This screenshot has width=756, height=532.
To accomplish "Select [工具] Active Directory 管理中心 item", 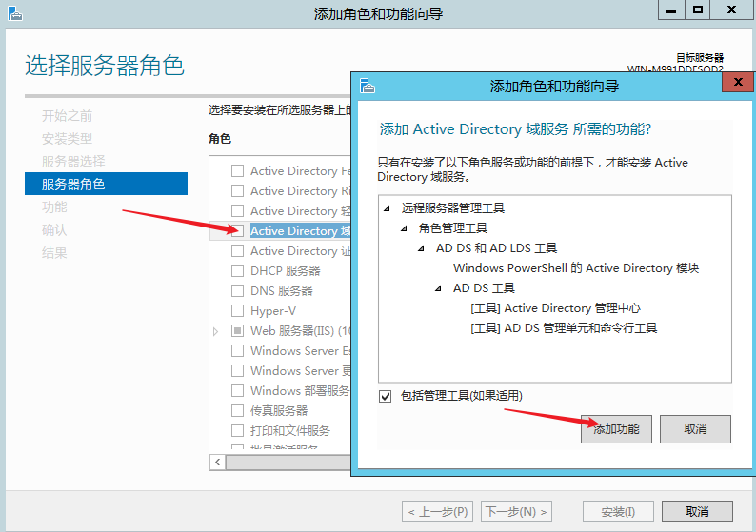I will pos(555,308).
